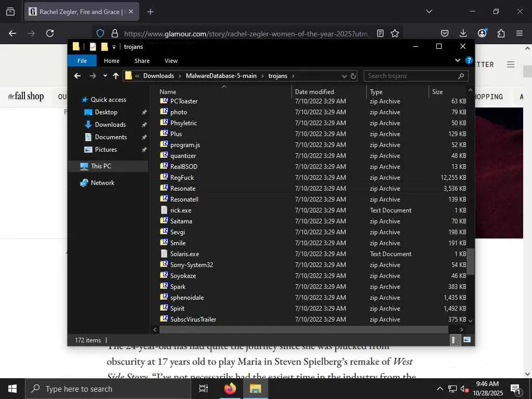The width and height of the screenshot is (532, 399).
Task: Close the Rachel Zegler tab
Action: pos(131,11)
